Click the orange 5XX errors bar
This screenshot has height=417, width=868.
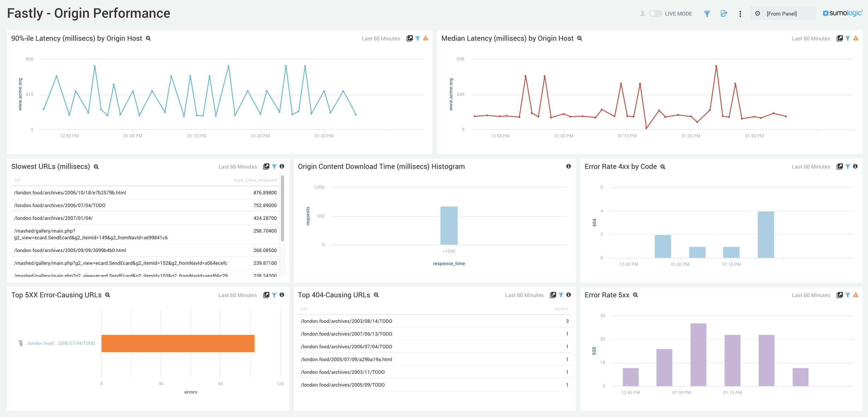click(x=178, y=343)
